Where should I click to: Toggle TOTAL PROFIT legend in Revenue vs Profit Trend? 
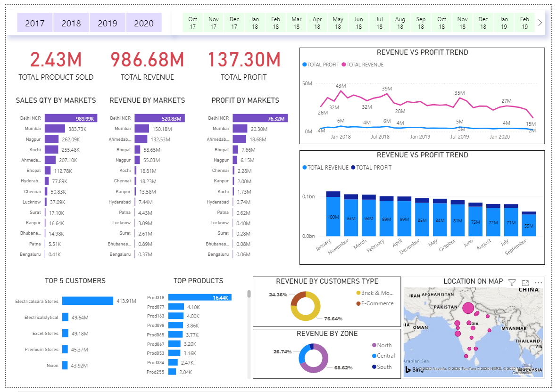[324, 65]
